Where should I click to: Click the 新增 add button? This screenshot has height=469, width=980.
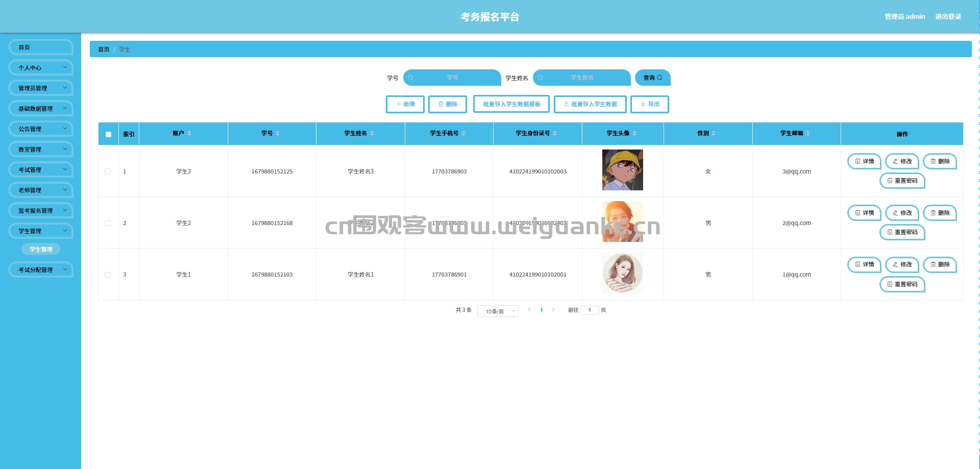click(x=405, y=104)
